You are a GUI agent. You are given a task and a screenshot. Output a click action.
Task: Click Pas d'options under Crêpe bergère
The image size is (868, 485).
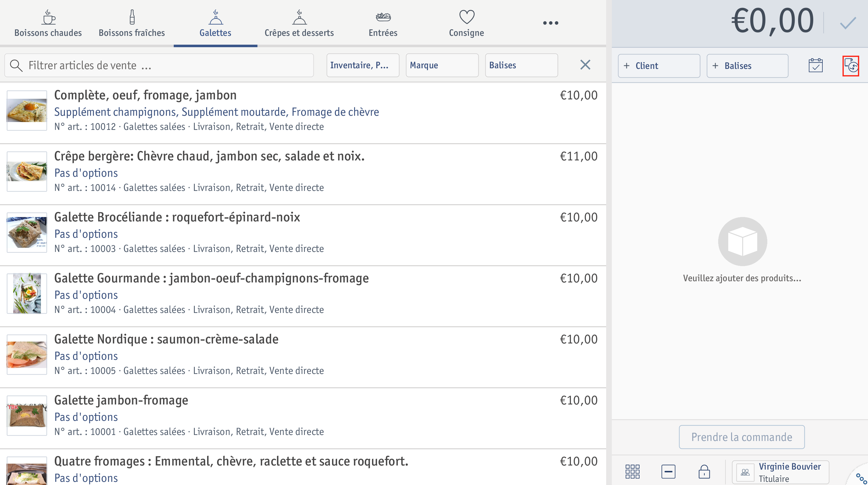[x=86, y=173]
